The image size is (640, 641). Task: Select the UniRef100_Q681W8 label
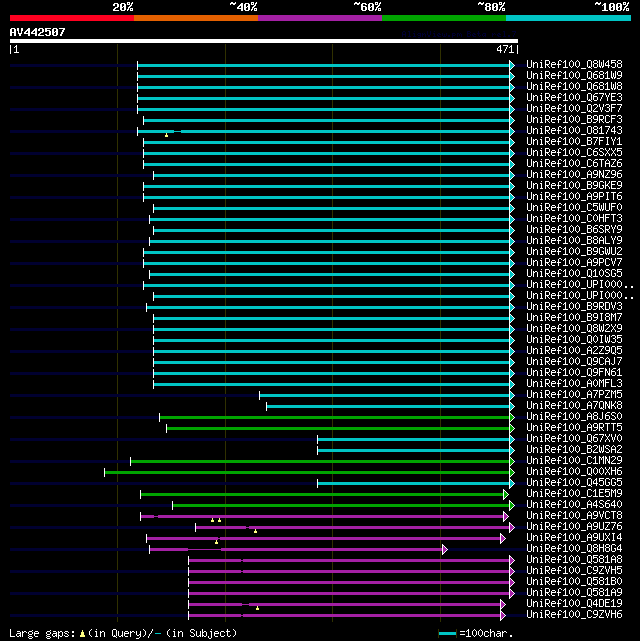point(574,87)
